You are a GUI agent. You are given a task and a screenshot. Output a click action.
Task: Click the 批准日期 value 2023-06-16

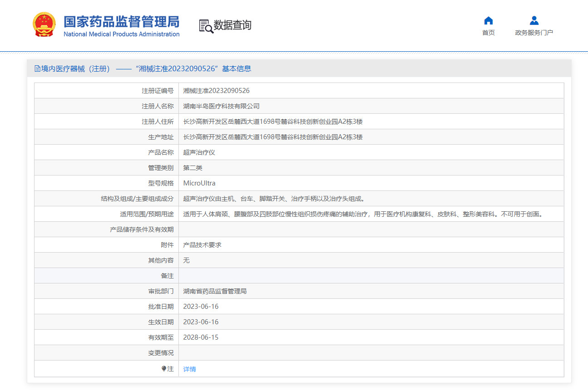point(201,307)
